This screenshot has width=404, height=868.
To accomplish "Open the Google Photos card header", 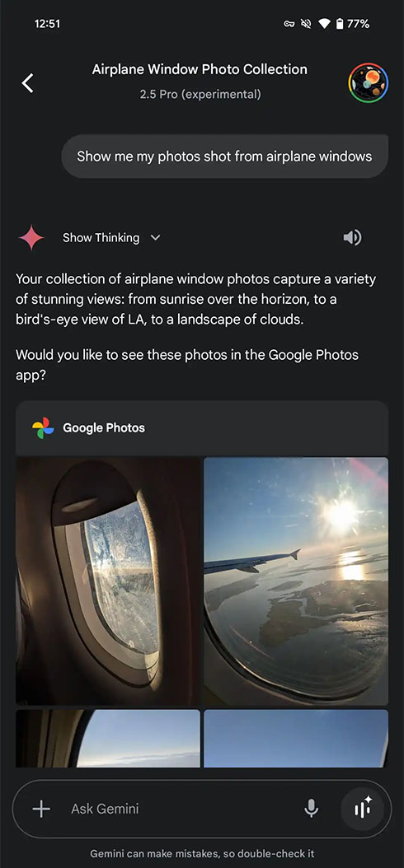I will [x=202, y=428].
